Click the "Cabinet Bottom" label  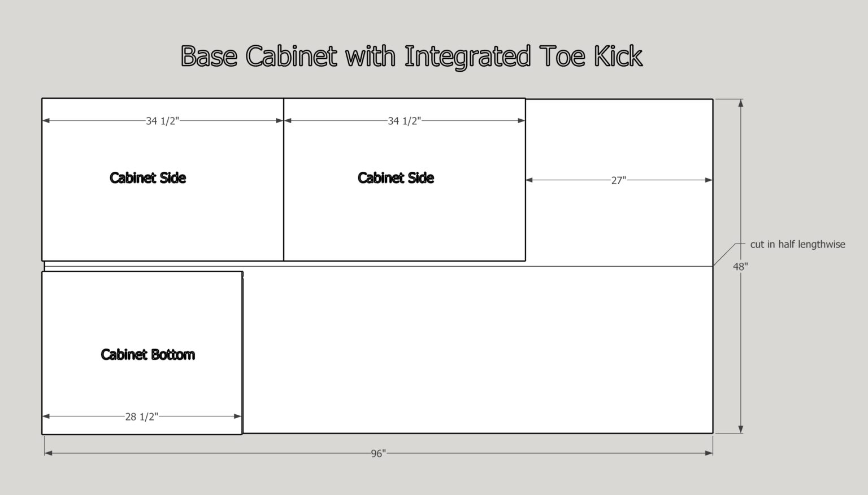pos(148,355)
